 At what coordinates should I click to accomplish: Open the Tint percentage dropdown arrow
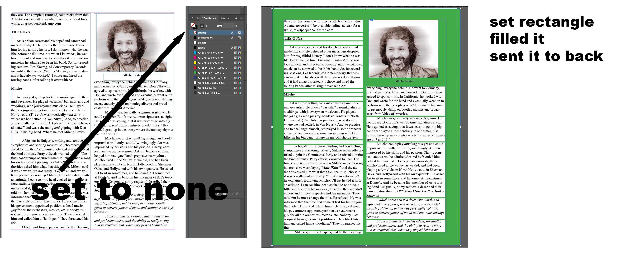[x=233, y=26]
